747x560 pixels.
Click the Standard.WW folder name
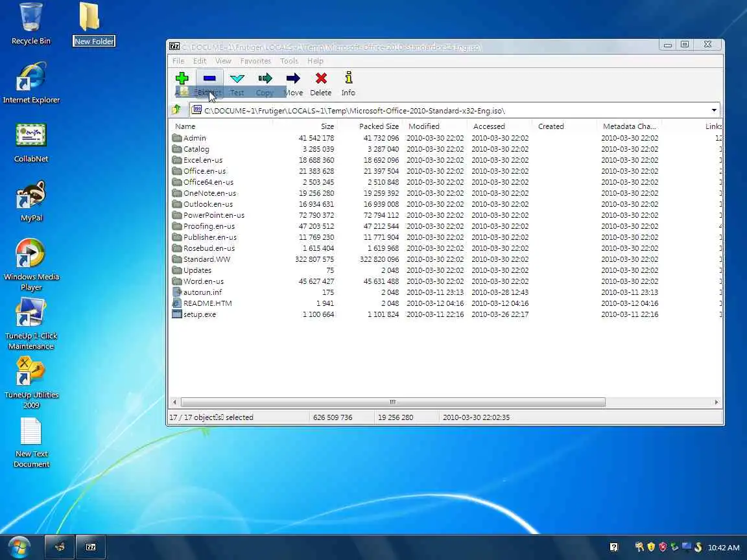[207, 259]
